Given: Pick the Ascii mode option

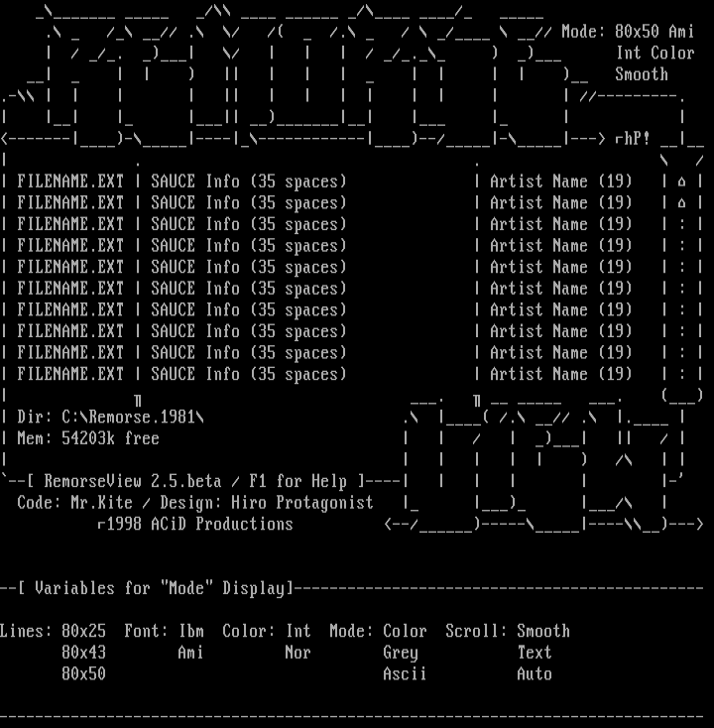Looking at the screenshot, I should (x=405, y=674).
